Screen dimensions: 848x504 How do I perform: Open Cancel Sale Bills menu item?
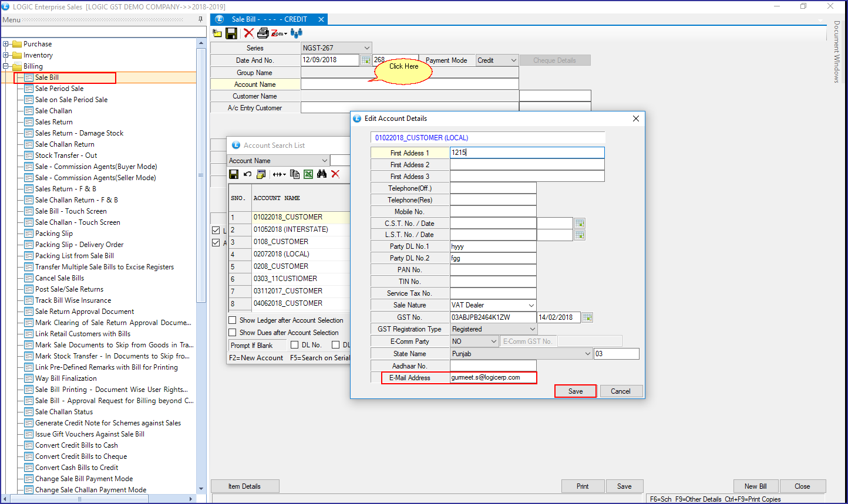pyautogui.click(x=60, y=278)
